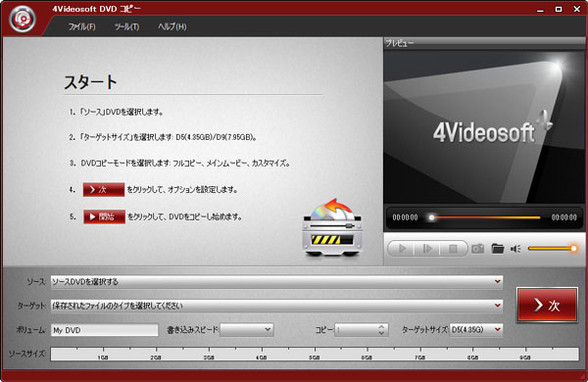588x382 pixels.
Task: Open the ツール(T) menu
Action: (126, 26)
